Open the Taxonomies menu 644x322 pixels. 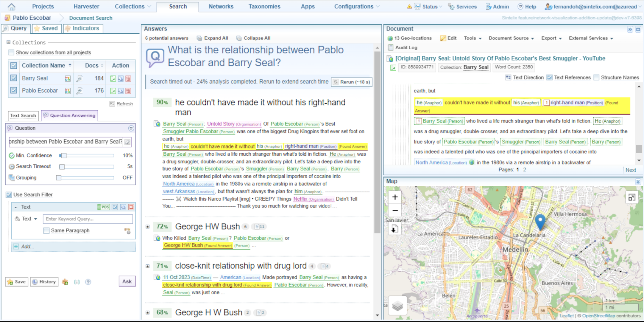264,6
